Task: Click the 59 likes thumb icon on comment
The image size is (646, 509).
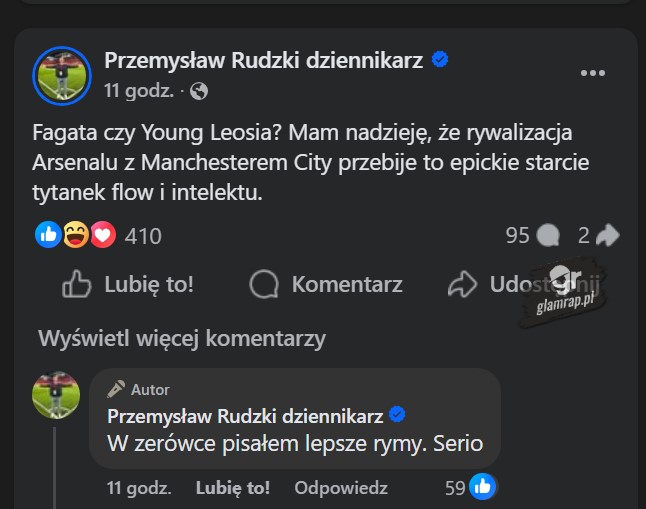Action: (x=483, y=487)
